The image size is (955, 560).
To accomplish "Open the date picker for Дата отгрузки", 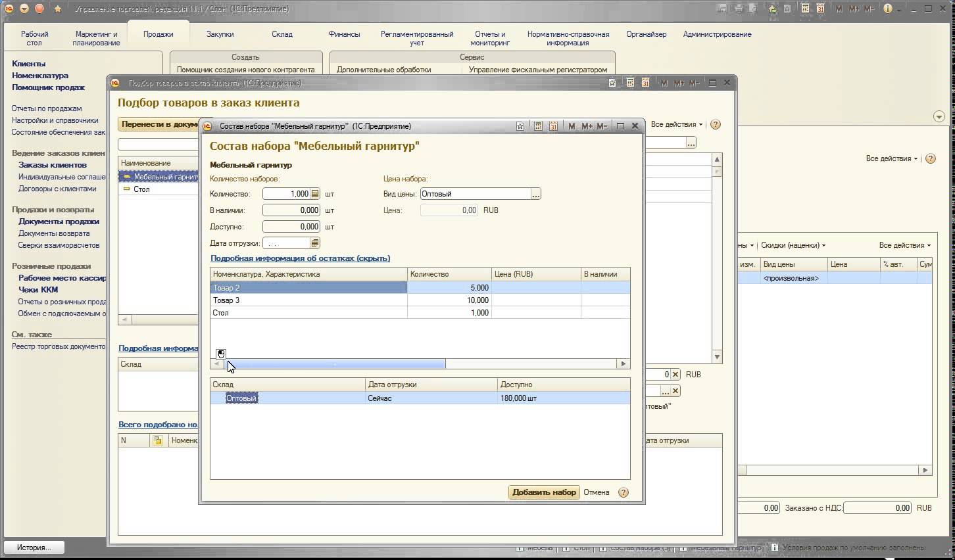I will [315, 243].
